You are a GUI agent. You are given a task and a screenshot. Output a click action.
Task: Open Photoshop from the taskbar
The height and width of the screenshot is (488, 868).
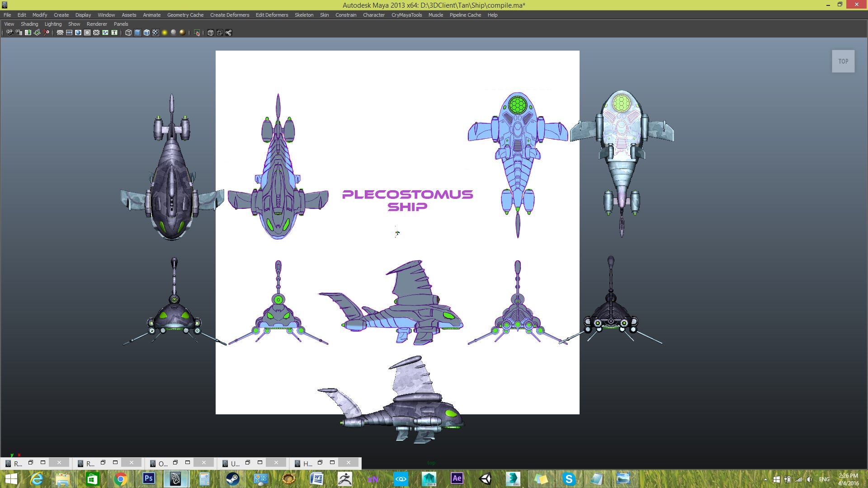click(148, 479)
